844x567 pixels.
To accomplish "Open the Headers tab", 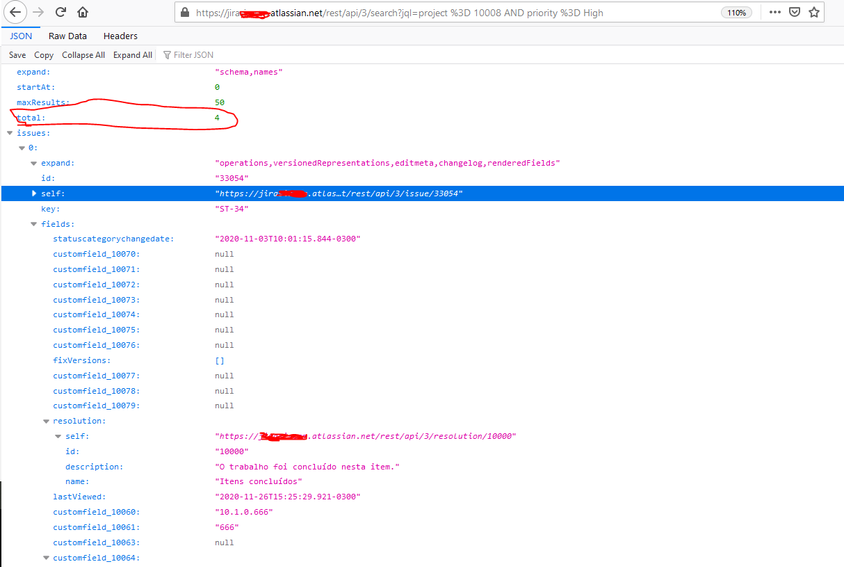I will (120, 36).
